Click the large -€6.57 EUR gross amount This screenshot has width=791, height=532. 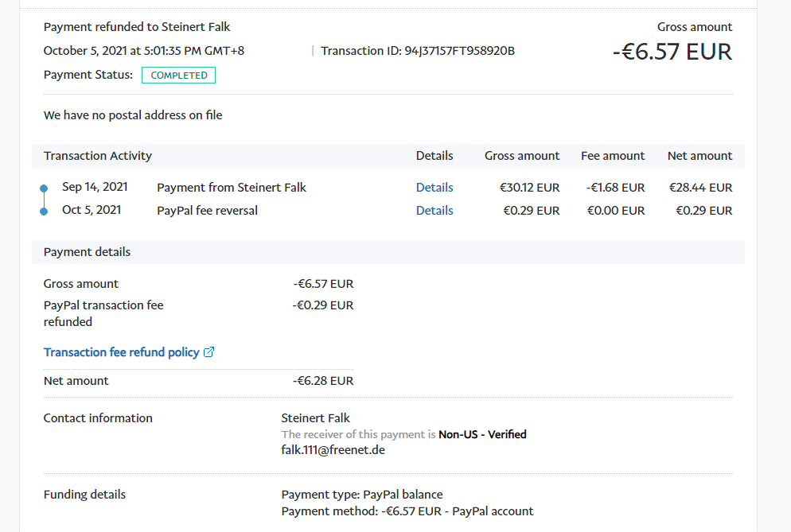672,52
